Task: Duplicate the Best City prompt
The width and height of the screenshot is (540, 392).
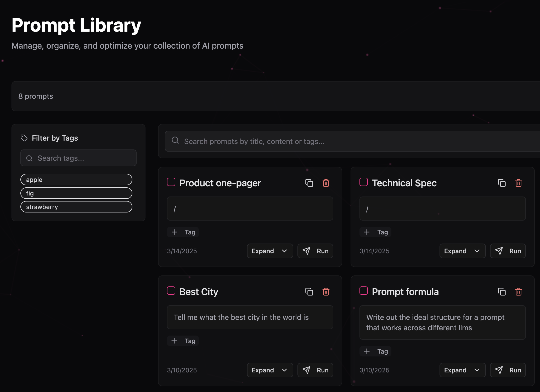Action: (309, 292)
